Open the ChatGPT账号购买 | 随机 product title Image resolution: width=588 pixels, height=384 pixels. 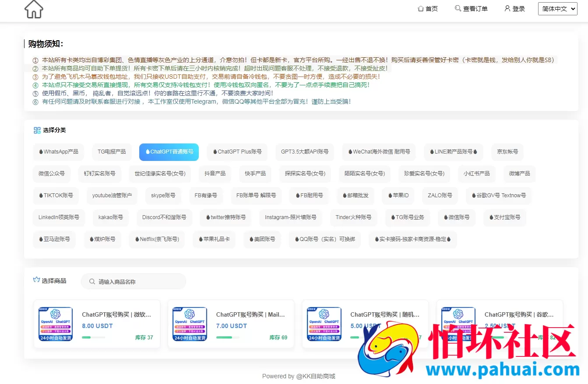385,314
